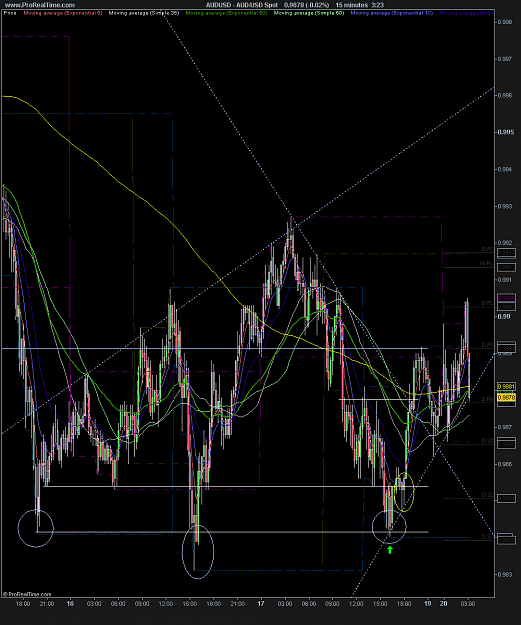This screenshot has height=625, width=521.
Task: Click the 3:23 countdown in the header
Action: coord(377,5)
